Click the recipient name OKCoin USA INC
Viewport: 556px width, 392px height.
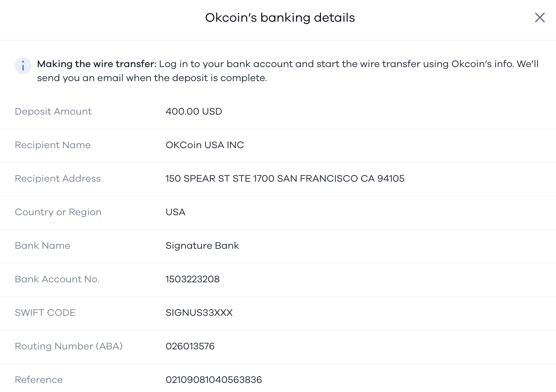click(x=205, y=145)
